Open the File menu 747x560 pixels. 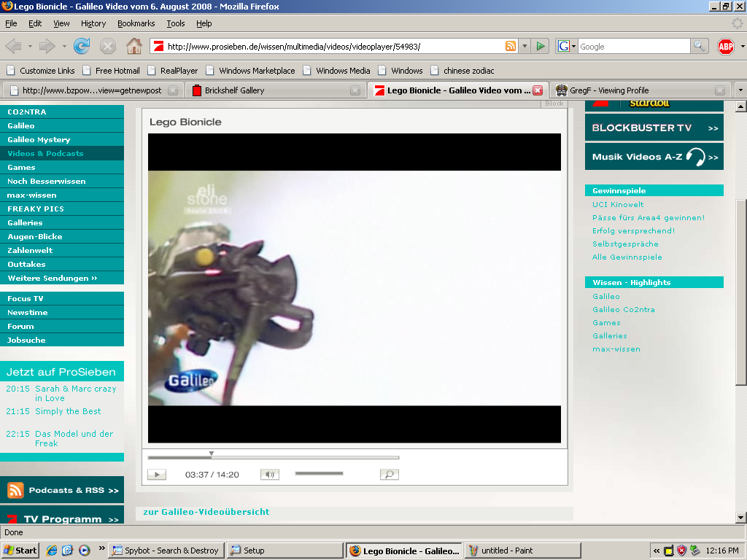coord(11,23)
